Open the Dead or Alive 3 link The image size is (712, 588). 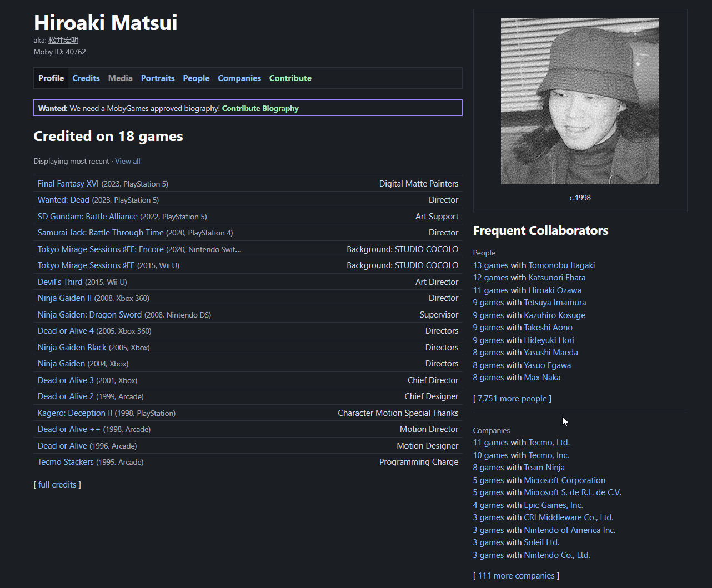point(66,380)
